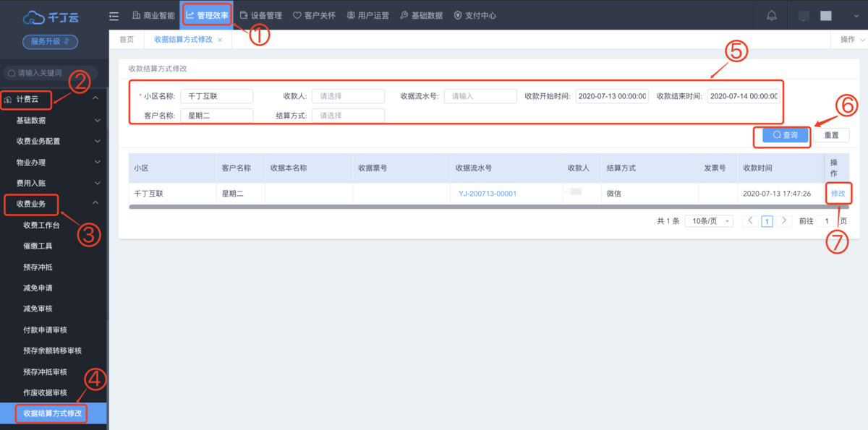Open the 收款人 dropdown
This screenshot has height=430, width=868.
click(348, 96)
